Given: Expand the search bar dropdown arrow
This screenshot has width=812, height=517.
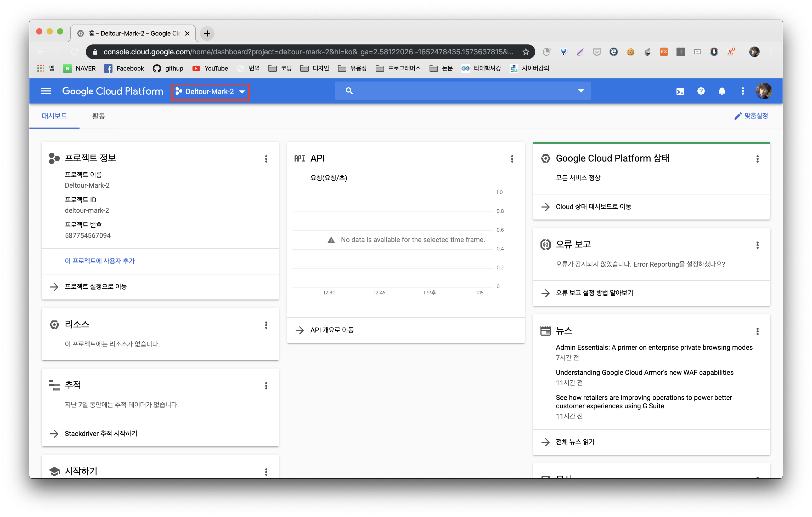Looking at the screenshot, I should [x=581, y=91].
